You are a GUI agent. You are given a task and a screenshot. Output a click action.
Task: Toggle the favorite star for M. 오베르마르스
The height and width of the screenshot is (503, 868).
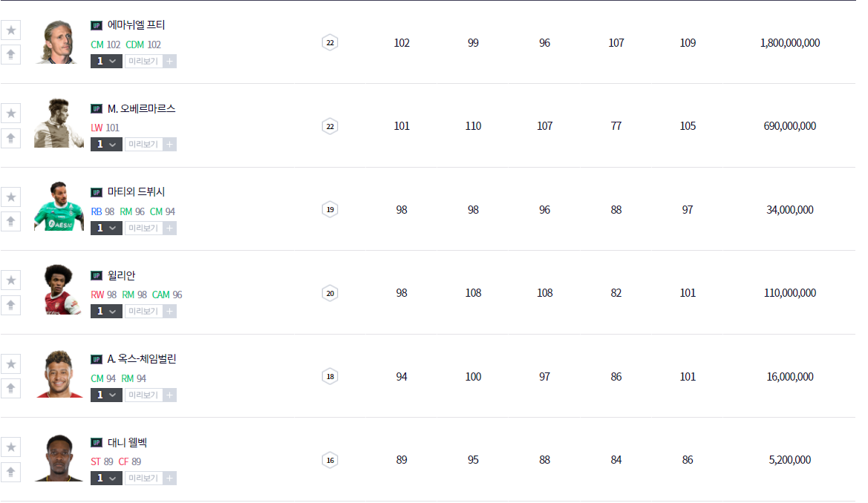(x=10, y=113)
